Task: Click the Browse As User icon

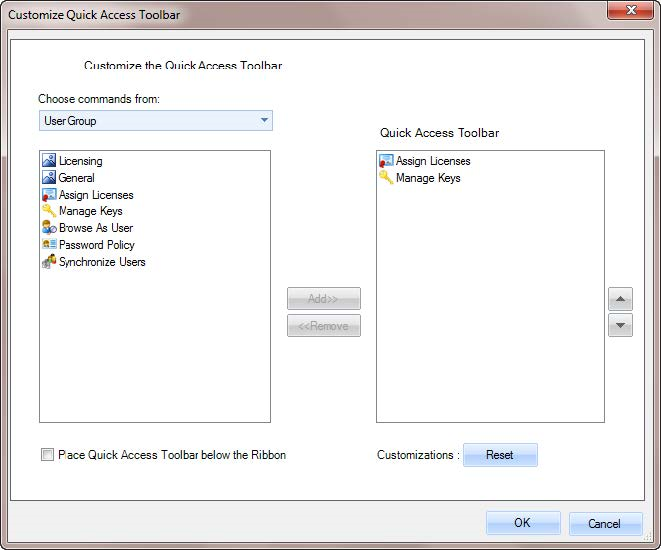Action: click(x=49, y=228)
